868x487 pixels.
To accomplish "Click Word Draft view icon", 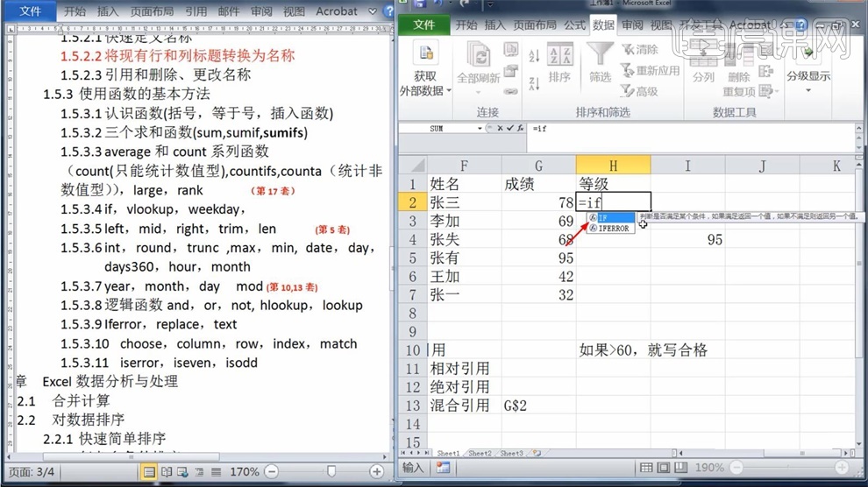I will [x=216, y=471].
